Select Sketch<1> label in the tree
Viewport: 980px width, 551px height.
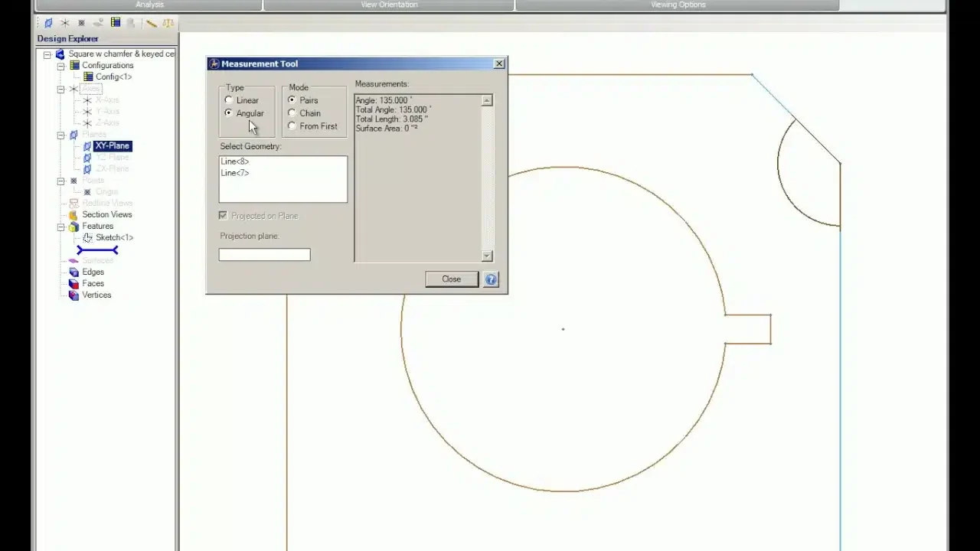(115, 237)
